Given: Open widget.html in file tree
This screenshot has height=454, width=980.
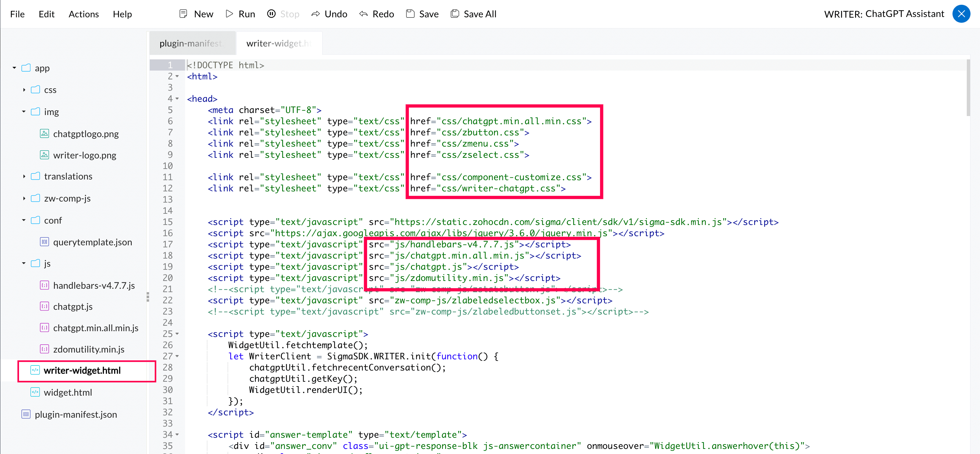Looking at the screenshot, I should tap(68, 392).
